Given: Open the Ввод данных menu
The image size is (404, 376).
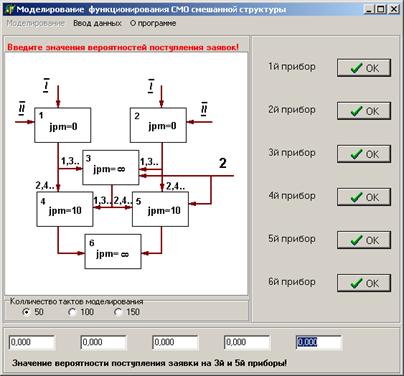Looking at the screenshot, I should [x=97, y=23].
